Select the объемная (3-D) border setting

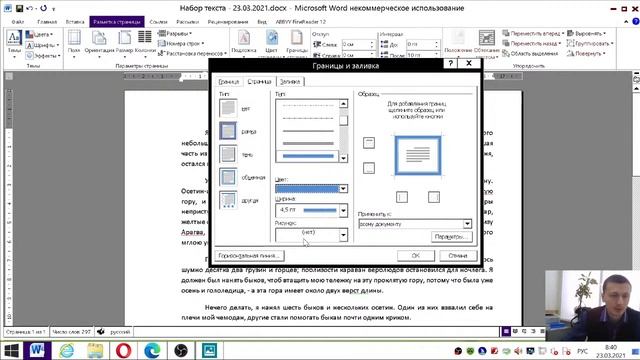[228, 177]
